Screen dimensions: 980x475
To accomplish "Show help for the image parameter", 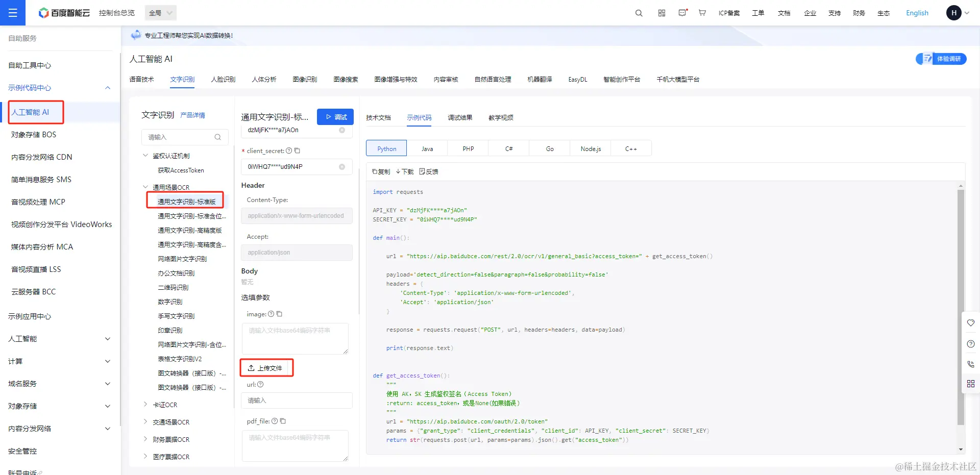I will tap(271, 314).
